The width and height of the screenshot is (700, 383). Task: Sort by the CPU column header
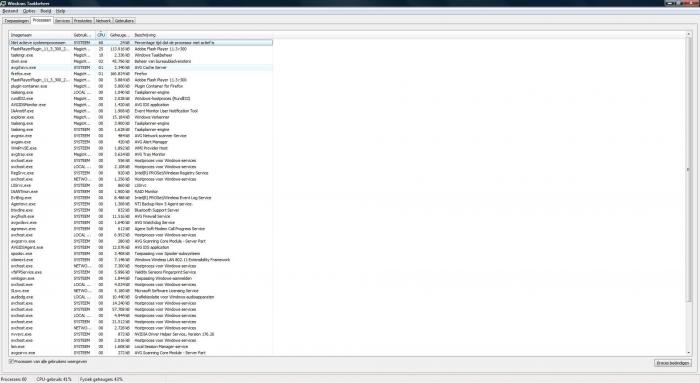point(101,35)
